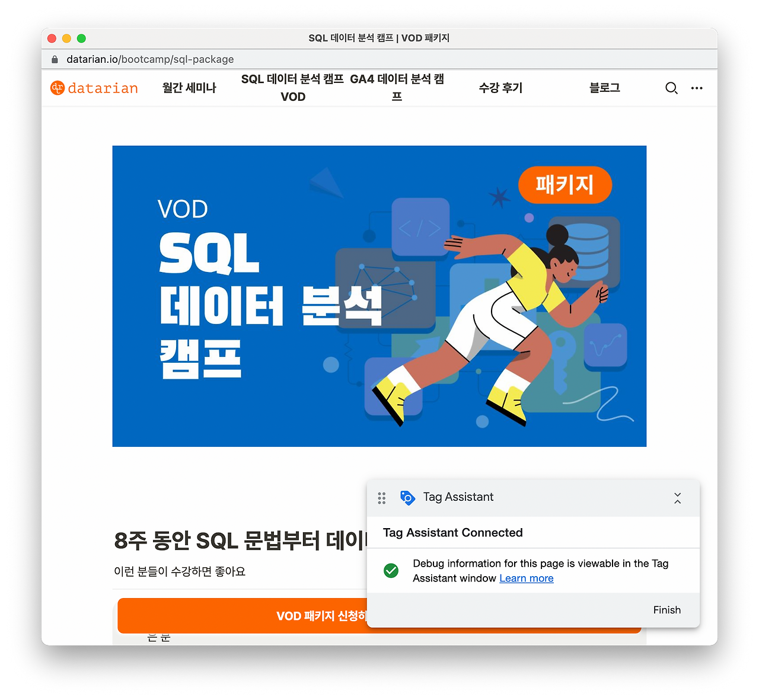This screenshot has height=700, width=759.
Task: Go to 수강 후기 page
Action: pyautogui.click(x=500, y=88)
